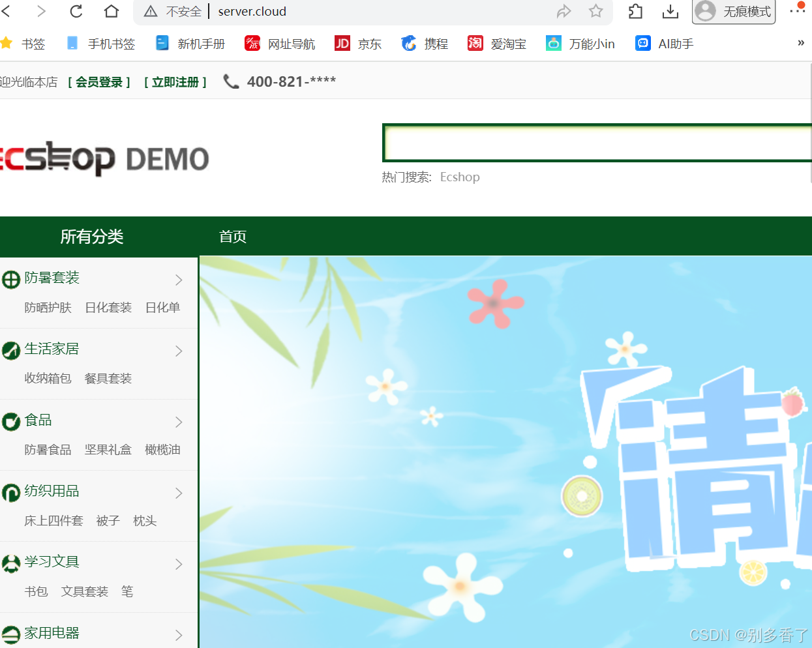This screenshot has height=648, width=812.
Task: Open 爱淘宝 bookmark
Action: [x=497, y=44]
